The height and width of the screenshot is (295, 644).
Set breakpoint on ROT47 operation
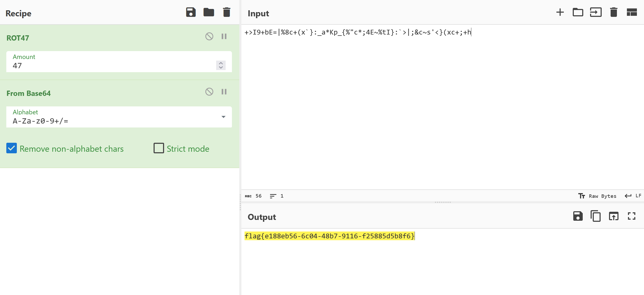(x=224, y=36)
